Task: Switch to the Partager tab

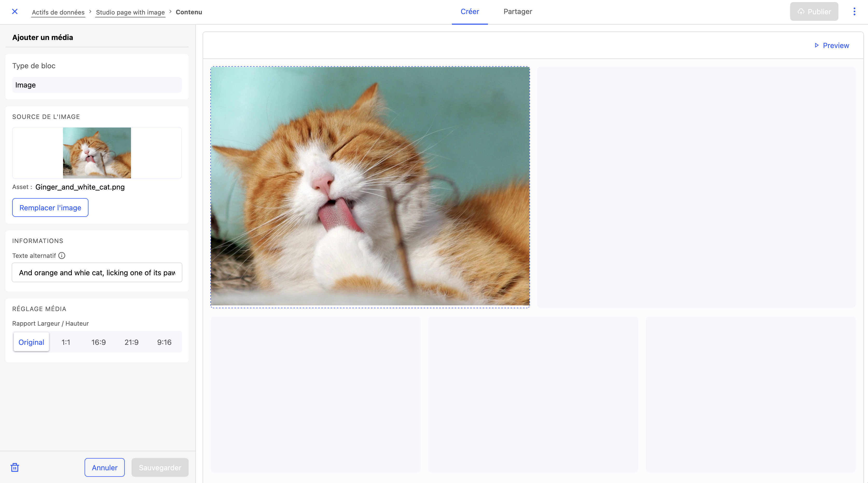Action: [518, 12]
